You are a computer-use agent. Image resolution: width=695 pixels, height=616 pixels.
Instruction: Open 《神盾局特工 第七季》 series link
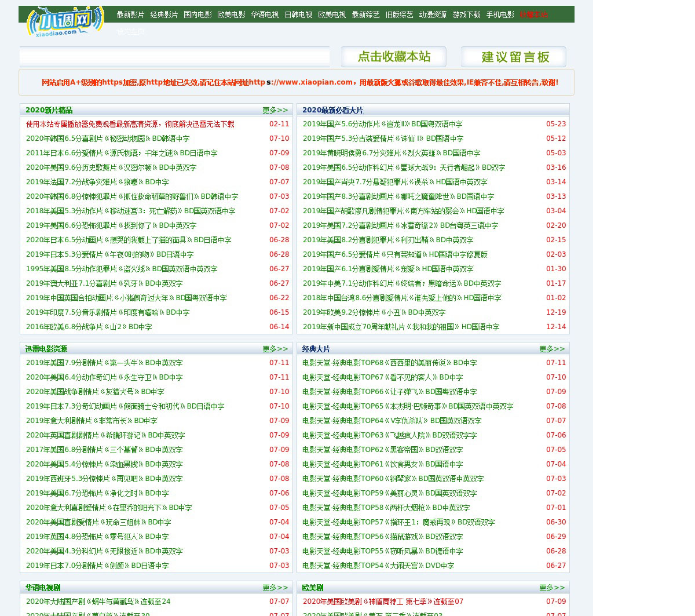pyautogui.click(x=383, y=602)
